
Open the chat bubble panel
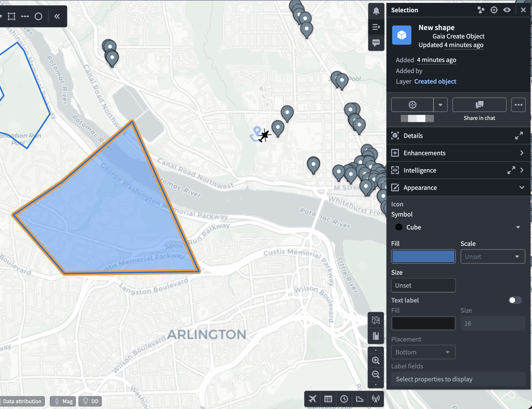(376, 43)
